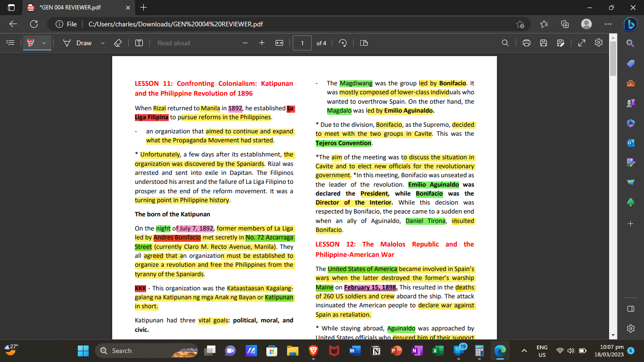This screenshot has width=644, height=362.
Task: Open Word from the taskbar
Action: pyautogui.click(x=355, y=351)
